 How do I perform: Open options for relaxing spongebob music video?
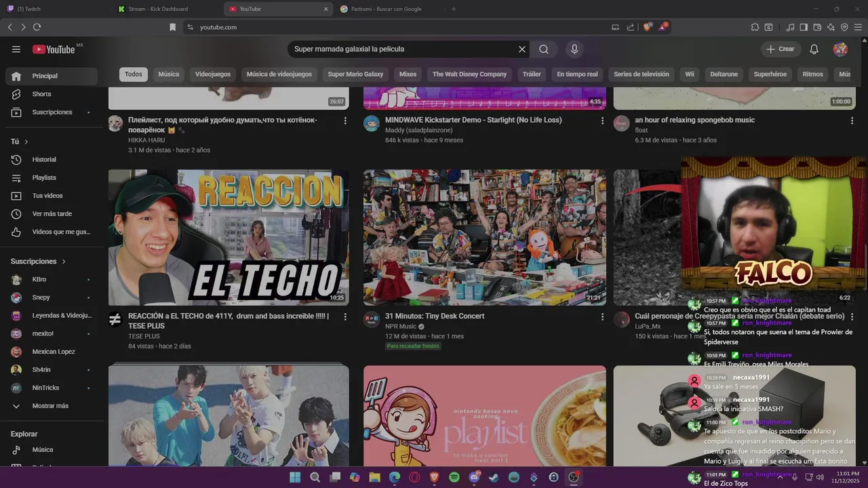852,121
